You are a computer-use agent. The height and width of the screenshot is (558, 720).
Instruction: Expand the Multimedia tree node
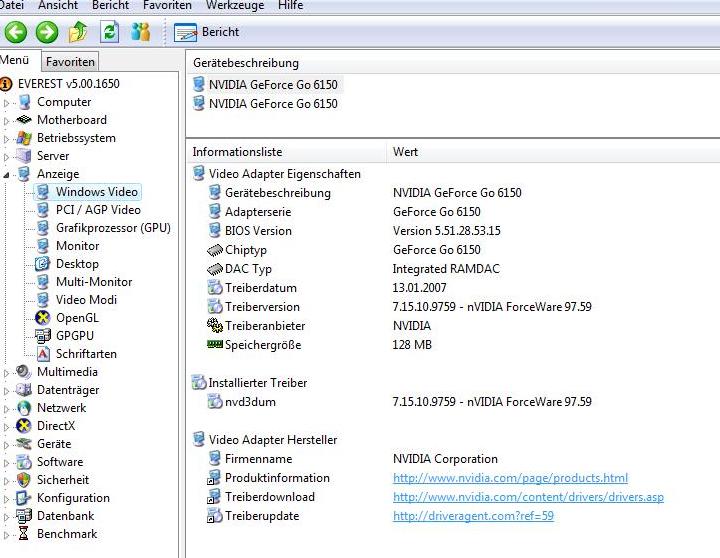[x=6, y=373]
